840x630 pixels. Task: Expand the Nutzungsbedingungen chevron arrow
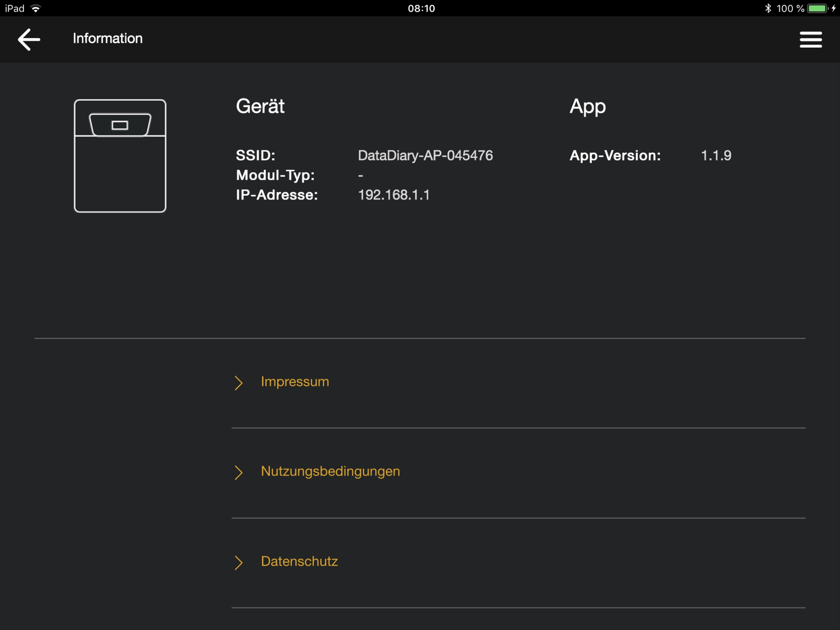238,472
